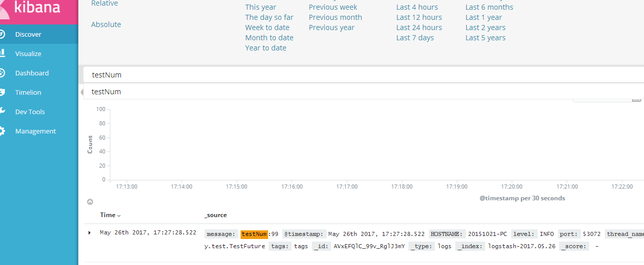The width and height of the screenshot is (644, 265).
Task: Choose Last 1 year range
Action: click(484, 17)
